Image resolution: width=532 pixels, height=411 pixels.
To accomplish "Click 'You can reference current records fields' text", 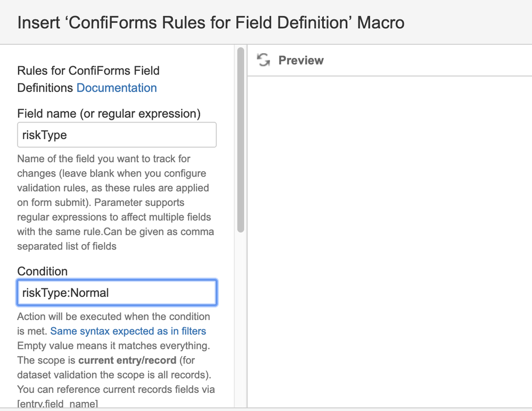I will pos(116,389).
